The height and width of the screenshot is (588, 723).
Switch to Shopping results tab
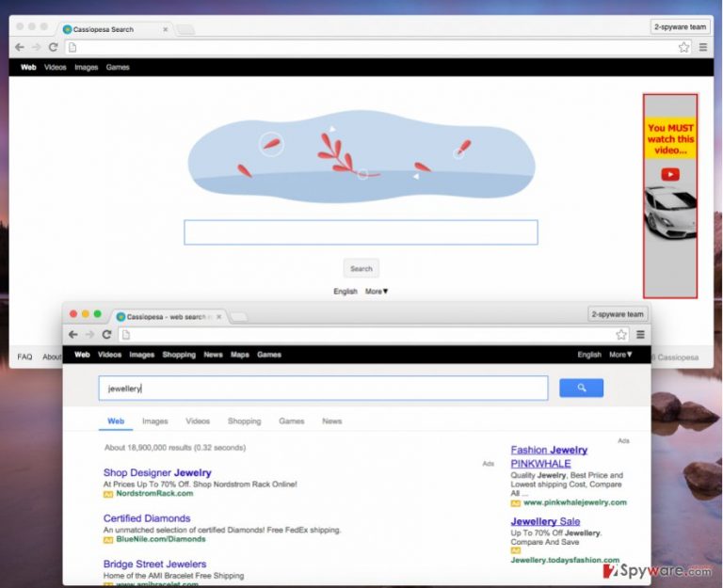pos(245,421)
